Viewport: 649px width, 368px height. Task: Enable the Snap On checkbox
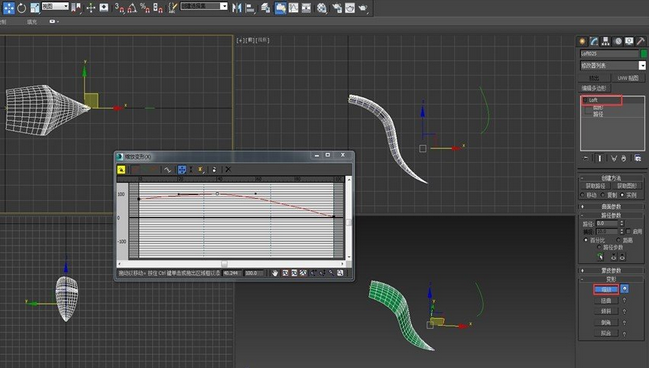tap(628, 231)
